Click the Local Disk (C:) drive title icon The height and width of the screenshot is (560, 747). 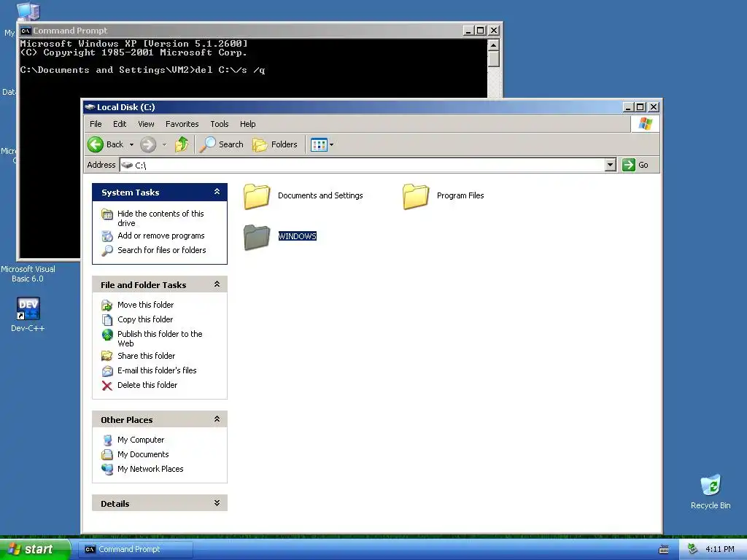[90, 107]
